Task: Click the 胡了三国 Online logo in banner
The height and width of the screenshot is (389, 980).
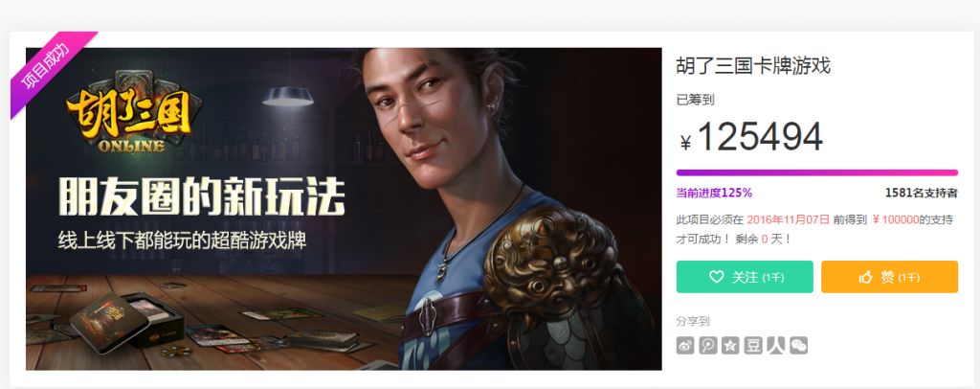Action: point(133,112)
